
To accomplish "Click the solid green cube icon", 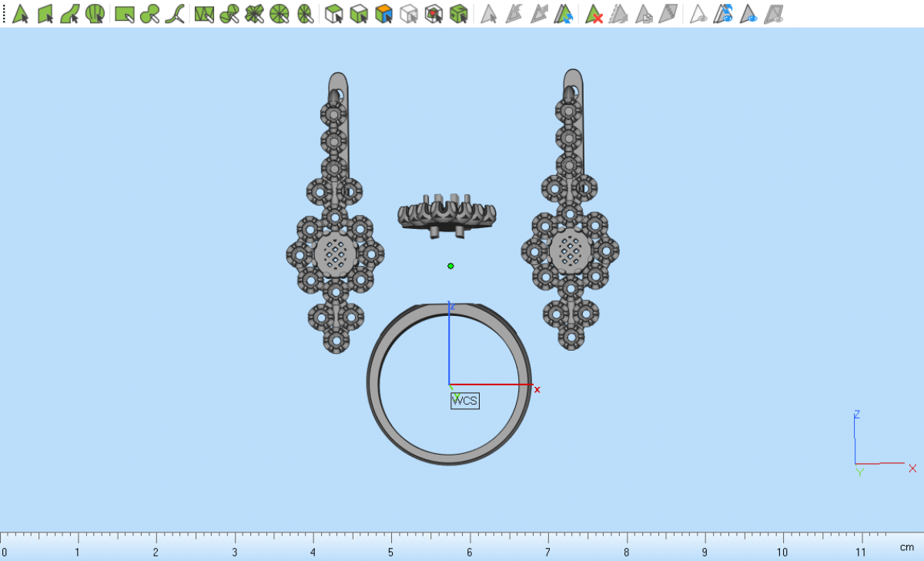I will coord(458,13).
